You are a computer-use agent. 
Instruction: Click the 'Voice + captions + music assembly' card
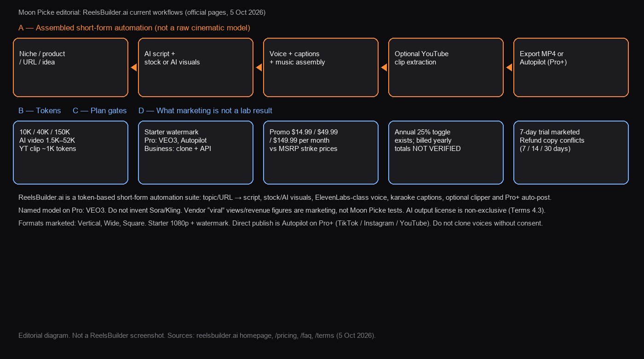click(x=321, y=67)
